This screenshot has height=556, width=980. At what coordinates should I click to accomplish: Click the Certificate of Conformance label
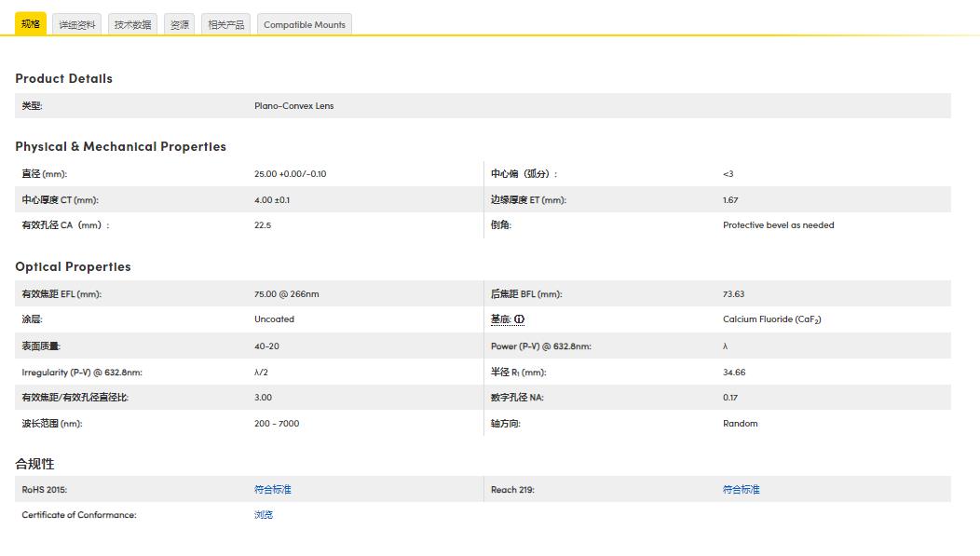[x=79, y=515]
